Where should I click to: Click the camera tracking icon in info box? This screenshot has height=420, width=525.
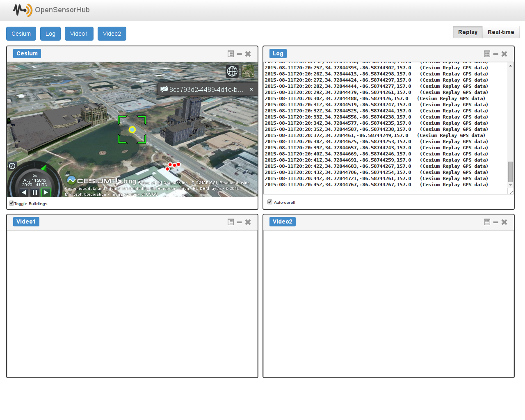tap(164, 89)
